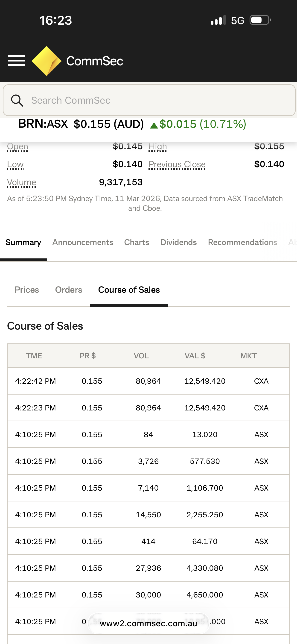
Task: Switch to the Prices sub-tab
Action: click(27, 290)
